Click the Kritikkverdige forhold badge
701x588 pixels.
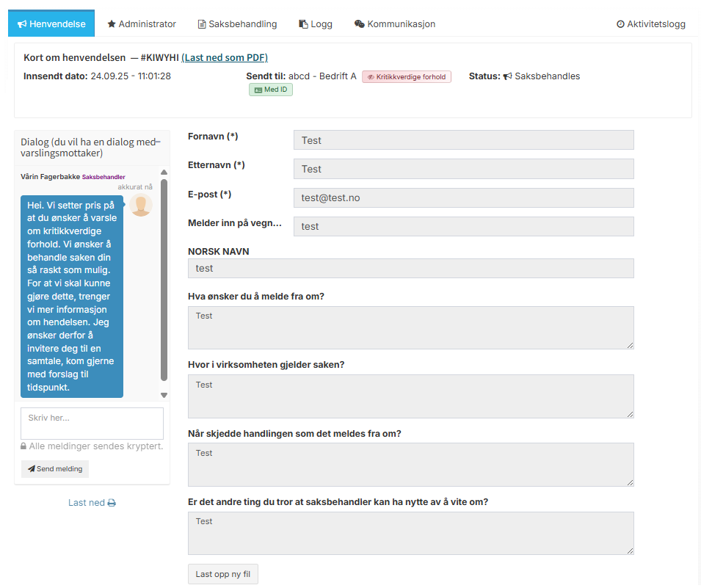click(x=406, y=76)
